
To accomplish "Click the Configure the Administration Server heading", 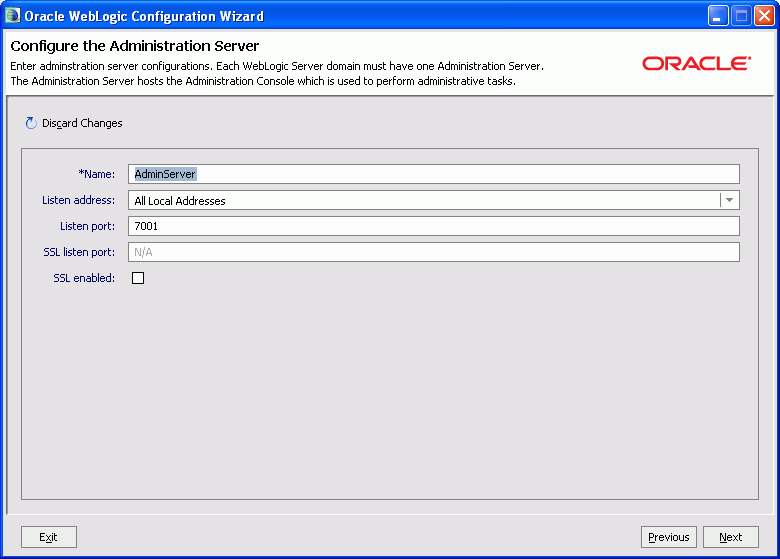I will pyautogui.click(x=135, y=46).
